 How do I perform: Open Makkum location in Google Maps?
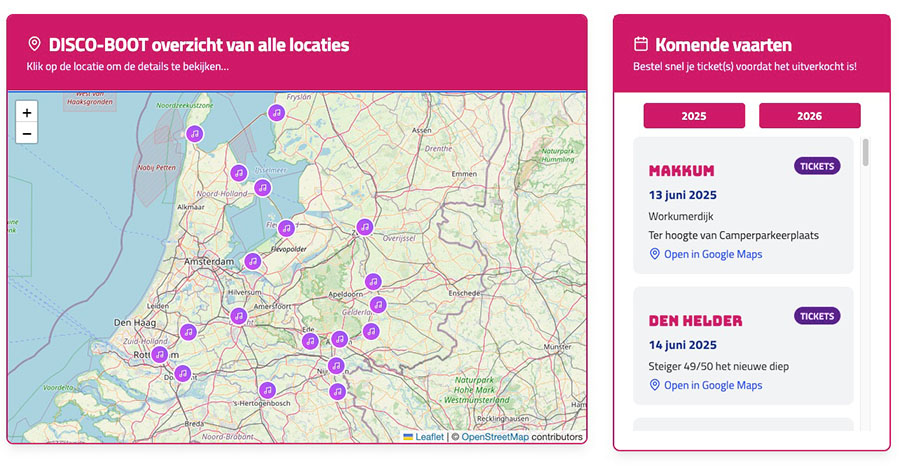coord(712,254)
